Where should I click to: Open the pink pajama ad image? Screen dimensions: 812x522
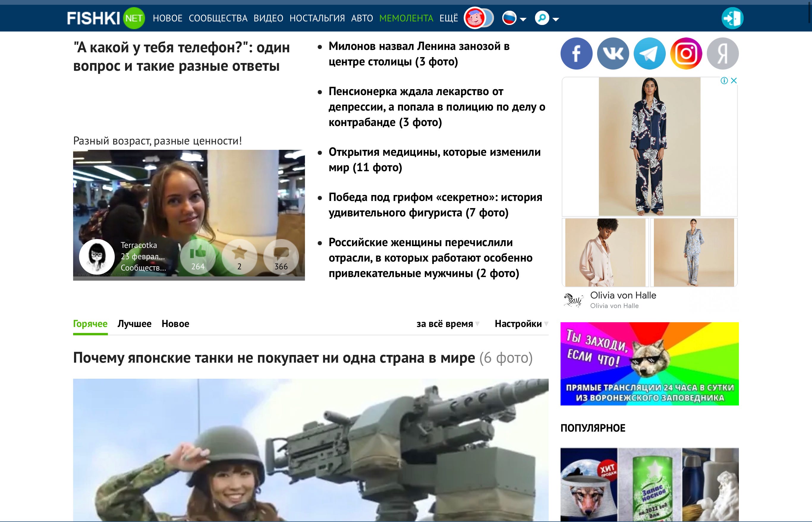pyautogui.click(x=605, y=252)
